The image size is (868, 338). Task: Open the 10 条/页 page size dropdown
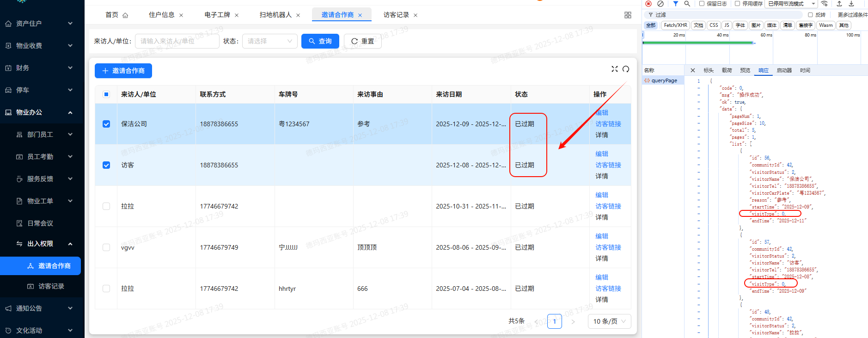609,321
